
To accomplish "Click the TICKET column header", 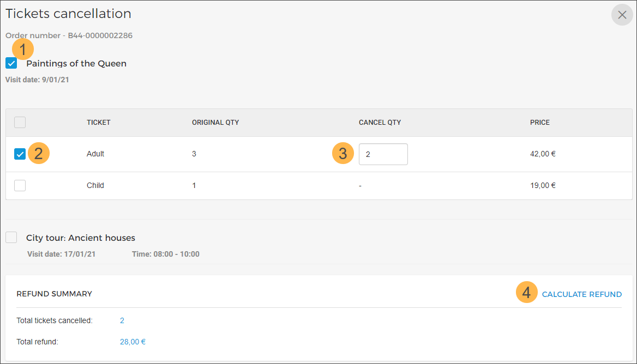I will click(x=99, y=123).
